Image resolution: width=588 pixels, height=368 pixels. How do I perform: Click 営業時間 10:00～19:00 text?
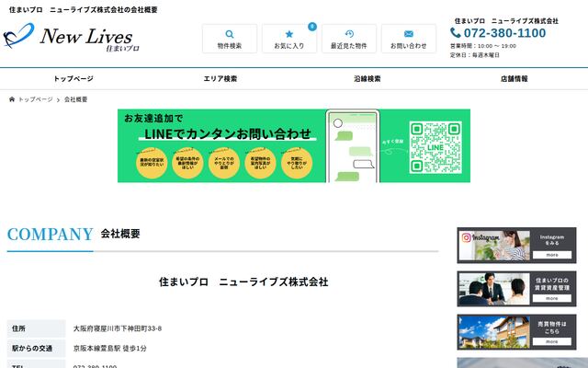coord(483,46)
